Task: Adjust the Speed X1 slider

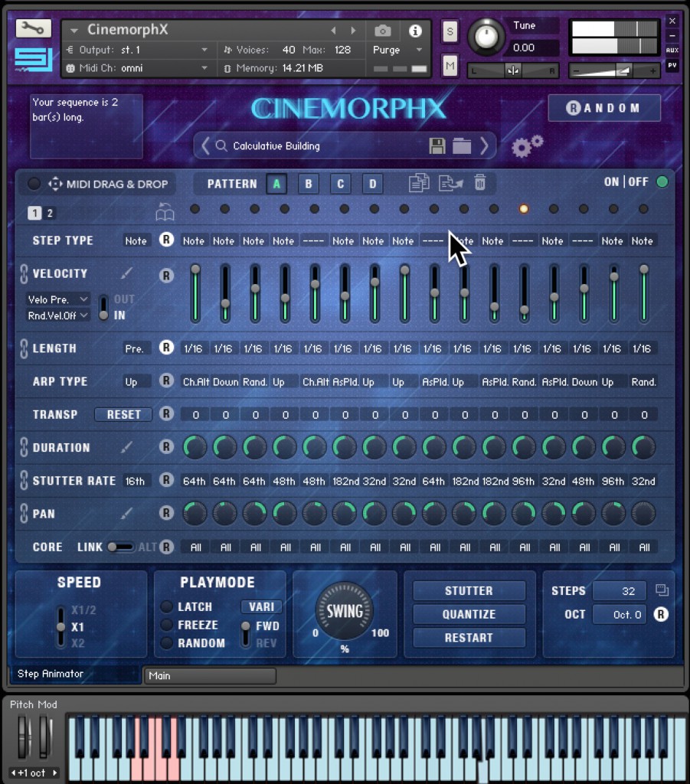Action: click(60, 626)
